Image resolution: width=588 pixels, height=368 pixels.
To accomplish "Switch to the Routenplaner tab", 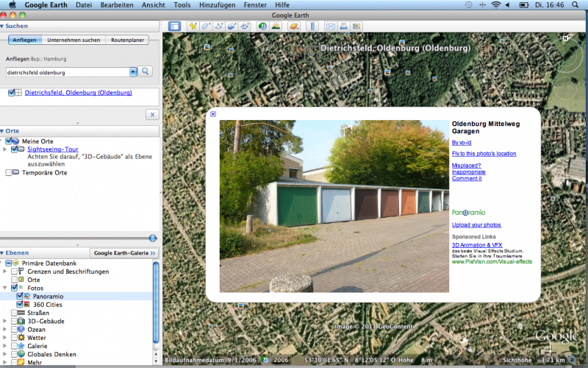I will pos(127,40).
